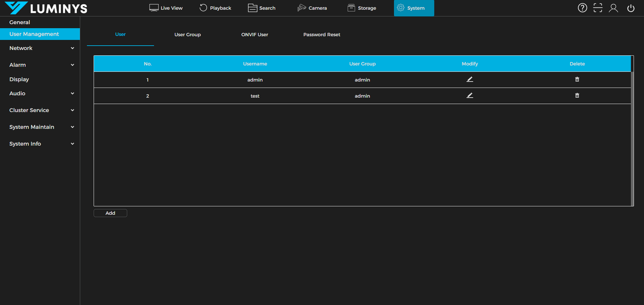
Task: Click the Delete trash icon for user admin
Action: click(577, 79)
